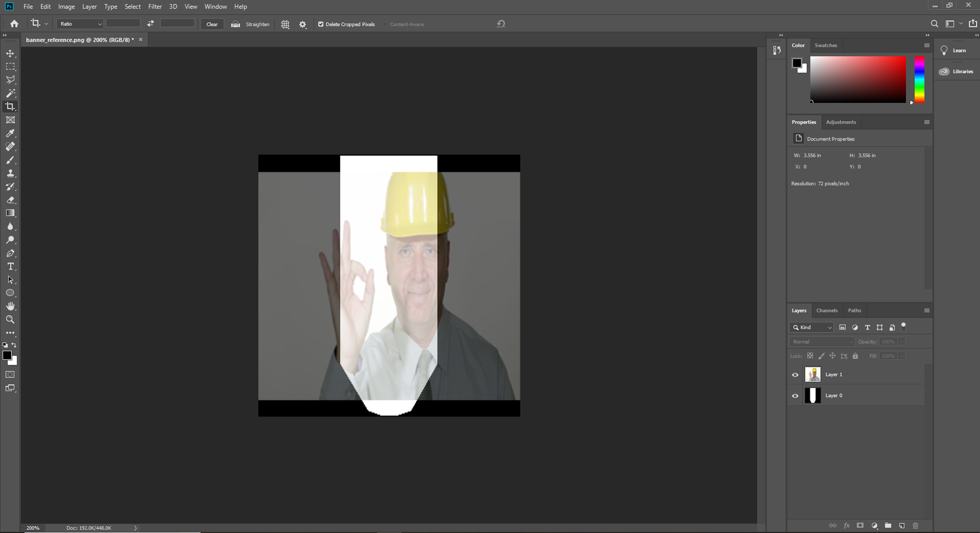Viewport: 980px width, 533px height.
Task: Open the Libraries panel
Action: pyautogui.click(x=956, y=71)
